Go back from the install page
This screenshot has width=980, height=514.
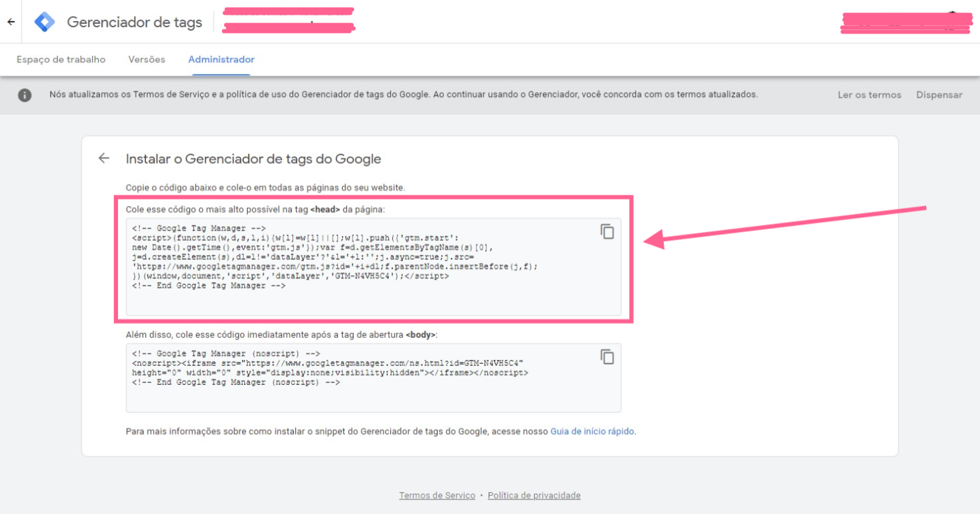coord(104,158)
